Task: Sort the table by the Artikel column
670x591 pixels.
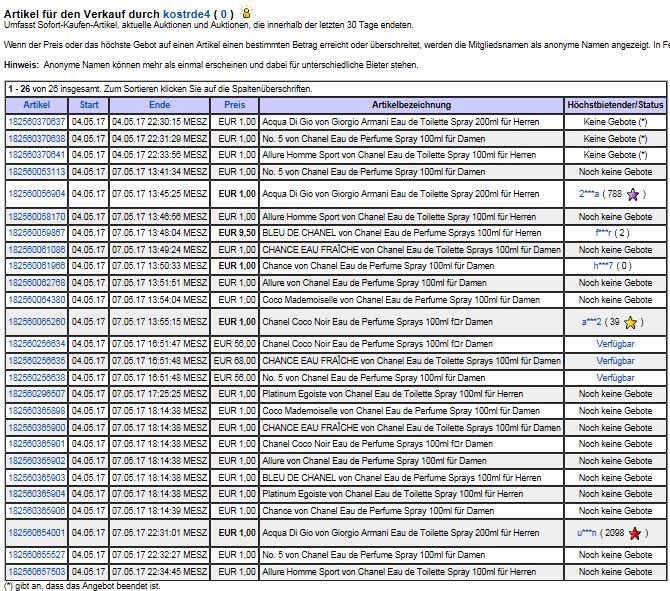Action: tap(37, 105)
